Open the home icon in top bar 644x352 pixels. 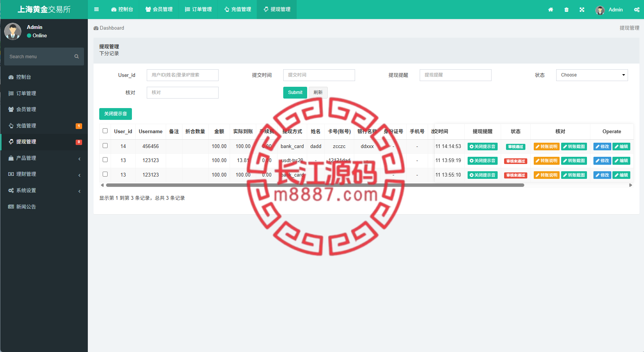tap(550, 10)
